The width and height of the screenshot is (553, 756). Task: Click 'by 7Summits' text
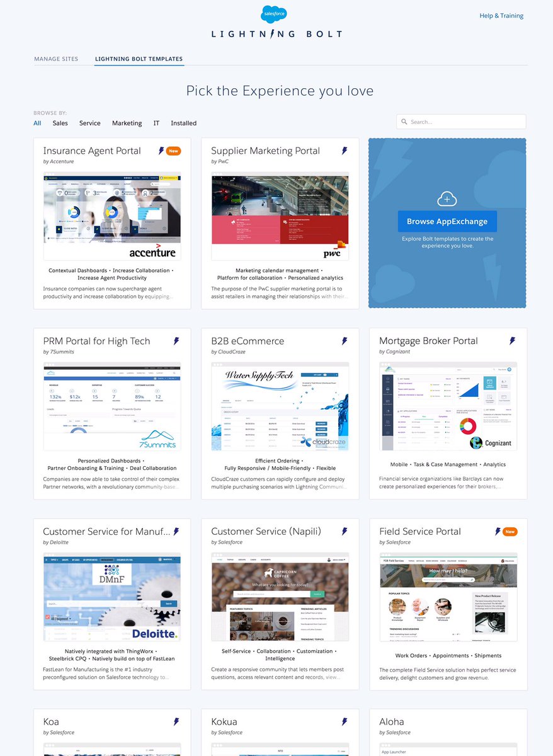59,352
